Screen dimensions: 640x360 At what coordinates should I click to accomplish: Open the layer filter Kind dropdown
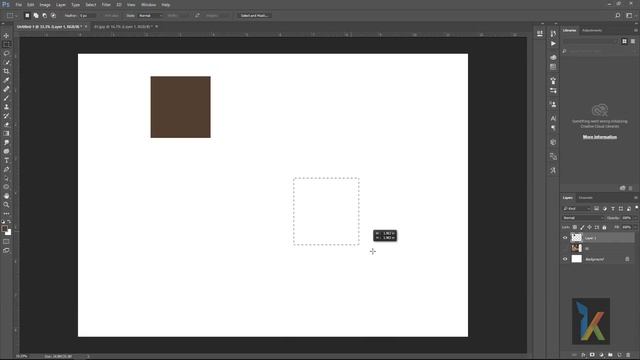[x=577, y=209]
